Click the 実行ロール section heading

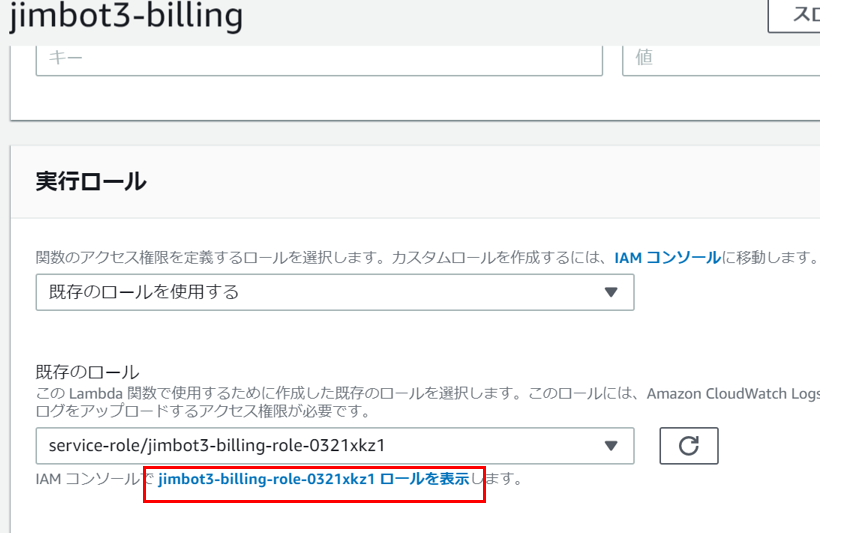[91, 182]
